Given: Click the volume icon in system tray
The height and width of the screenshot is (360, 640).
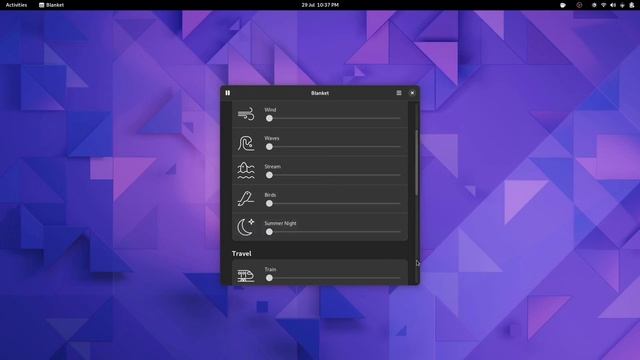Looking at the screenshot, I should (x=613, y=5).
